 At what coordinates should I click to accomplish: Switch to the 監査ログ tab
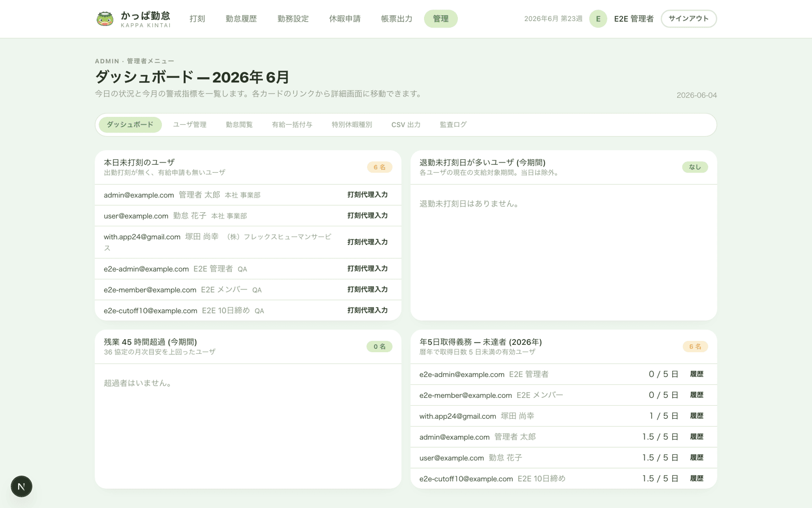[x=453, y=125]
